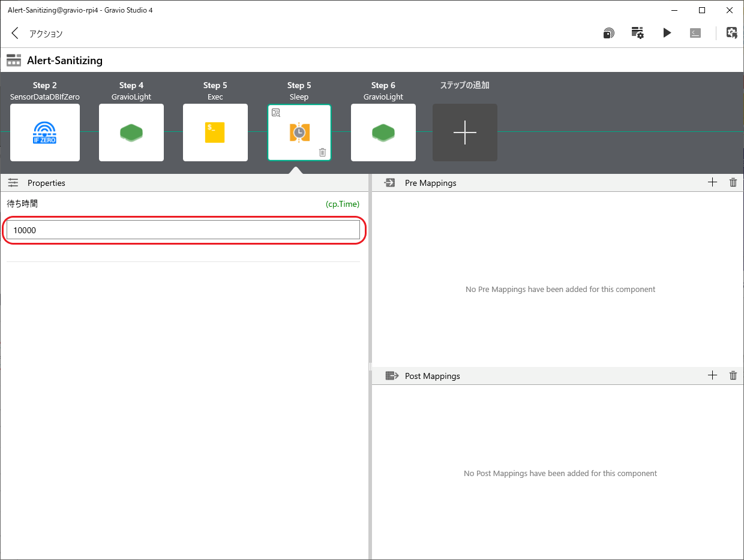Click the Alert-Sanitizing action icon
Viewport: 744px width, 560px height.
pyautogui.click(x=14, y=61)
